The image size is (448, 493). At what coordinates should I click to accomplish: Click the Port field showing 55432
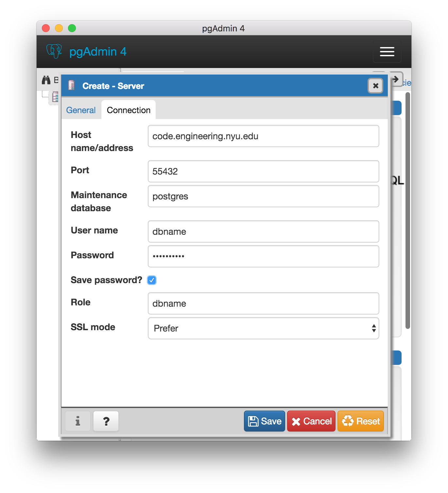point(263,171)
